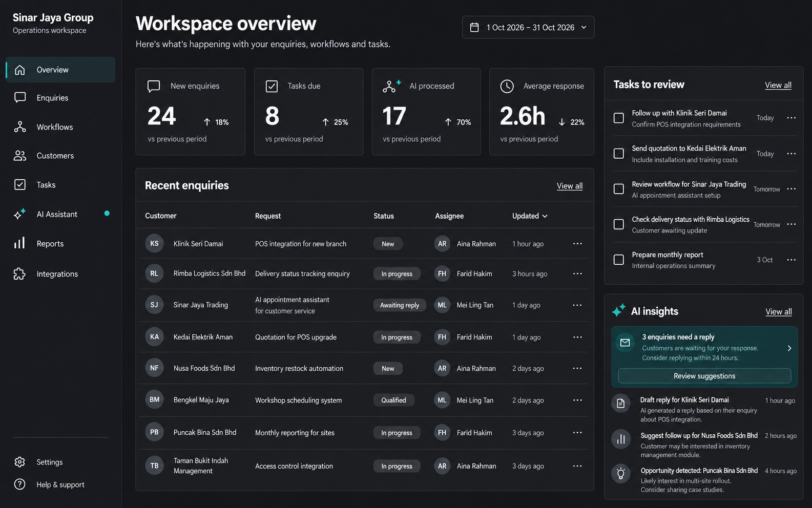Image resolution: width=812 pixels, height=508 pixels.
Task: Open Help & support
Action: 60,484
